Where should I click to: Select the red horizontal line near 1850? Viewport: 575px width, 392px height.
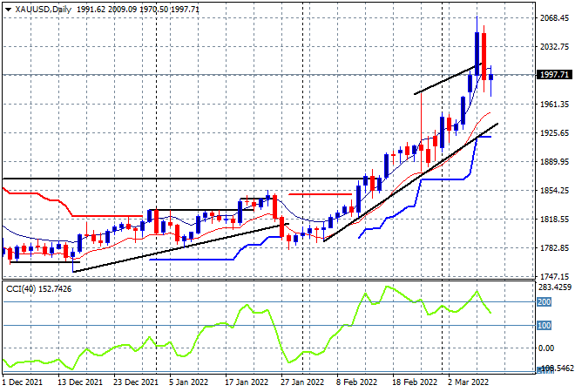pyautogui.click(x=320, y=194)
